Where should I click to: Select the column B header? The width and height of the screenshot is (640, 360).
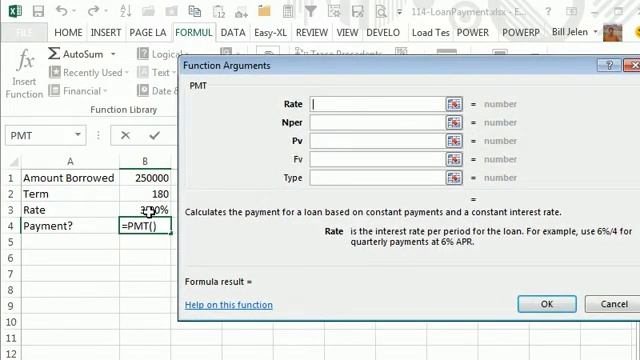click(x=145, y=162)
